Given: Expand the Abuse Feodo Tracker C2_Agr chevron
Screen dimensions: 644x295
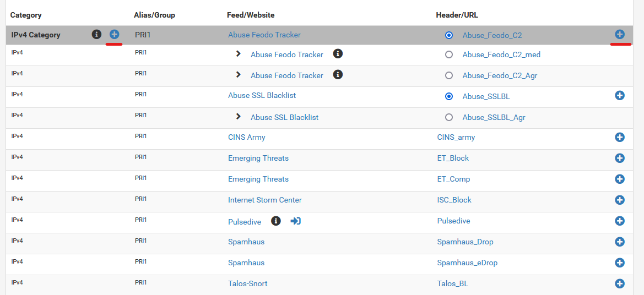Looking at the screenshot, I should pyautogui.click(x=238, y=75).
